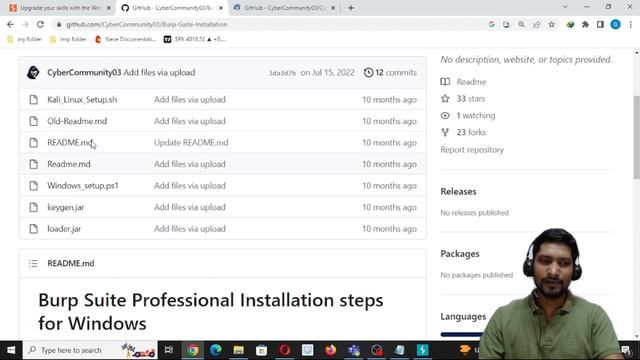Open Task View on the taskbar
The width and height of the screenshot is (640, 360).
[169, 350]
